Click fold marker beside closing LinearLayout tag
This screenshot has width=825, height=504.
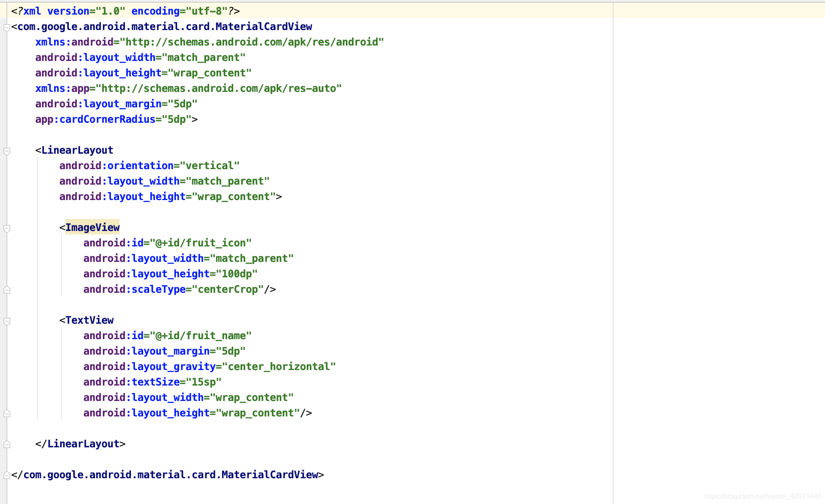pos(6,445)
